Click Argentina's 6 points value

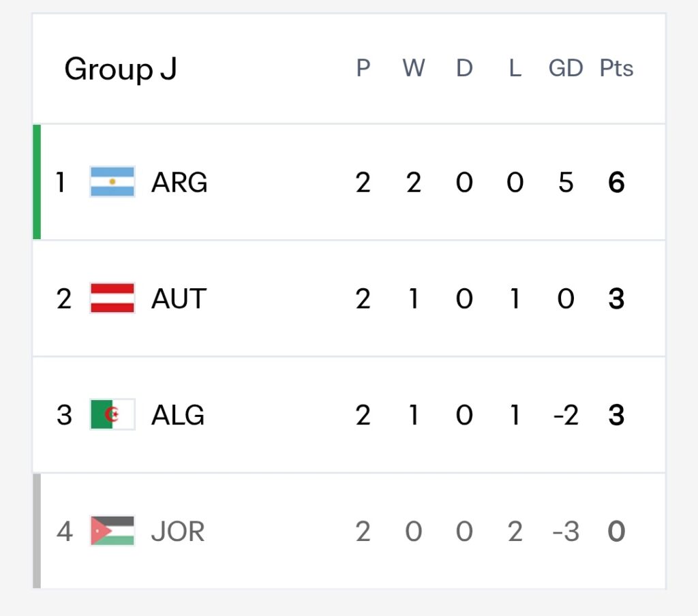616,182
